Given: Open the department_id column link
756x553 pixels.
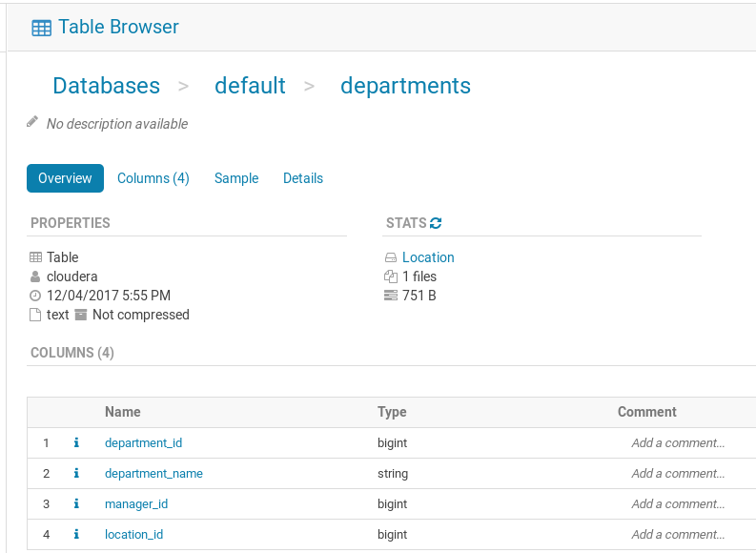Looking at the screenshot, I should [x=143, y=442].
